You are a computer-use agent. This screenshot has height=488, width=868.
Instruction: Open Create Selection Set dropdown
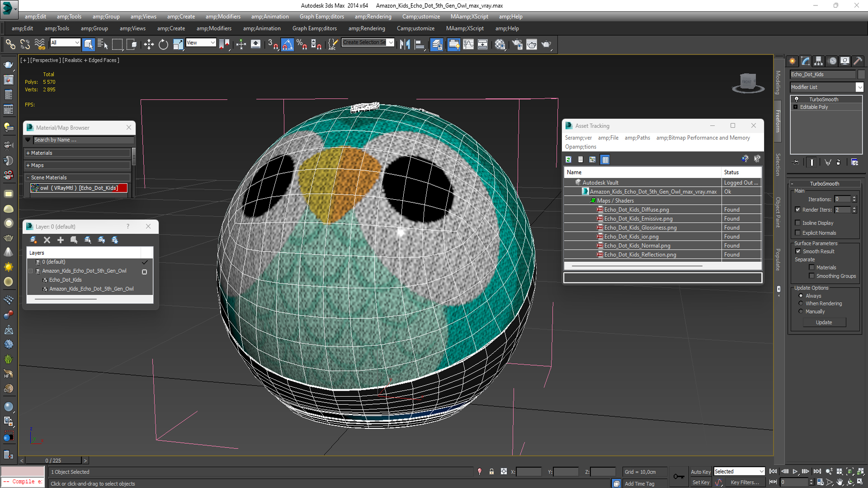(368, 42)
